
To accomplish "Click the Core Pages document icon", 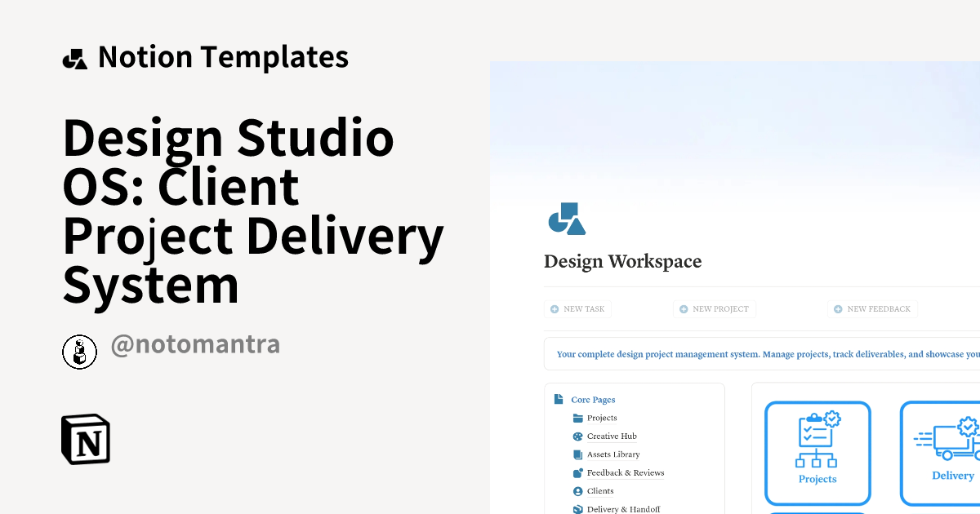I will pyautogui.click(x=559, y=400).
